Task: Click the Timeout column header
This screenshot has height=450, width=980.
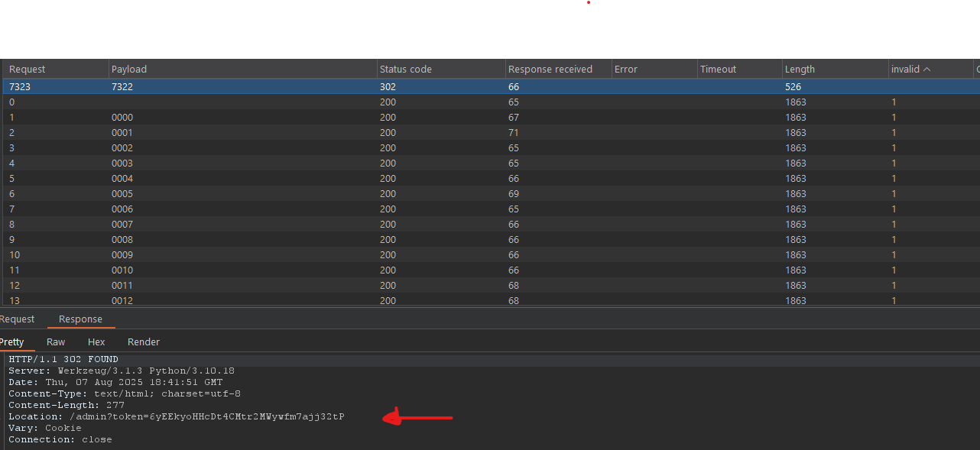Action: [x=718, y=70]
